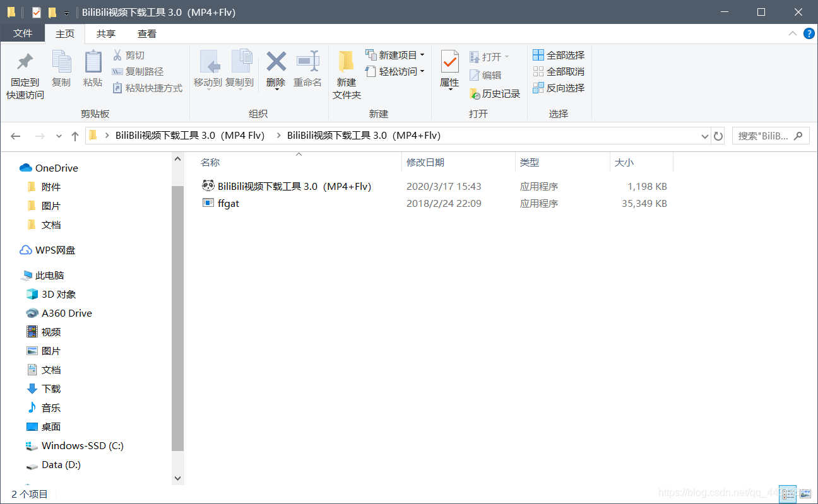Viewport: 818px width, 504px height.
Task: Switch to the Home ribbon tab
Action: pyautogui.click(x=65, y=34)
